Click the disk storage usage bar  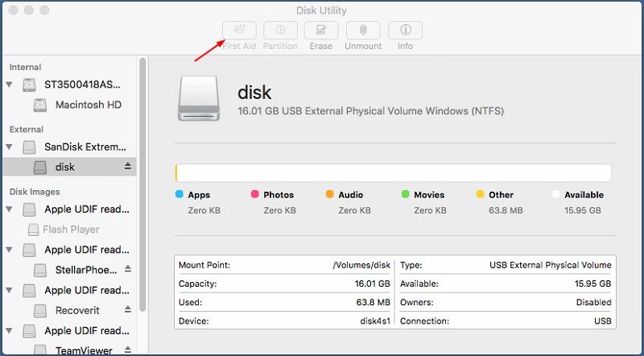coord(393,172)
